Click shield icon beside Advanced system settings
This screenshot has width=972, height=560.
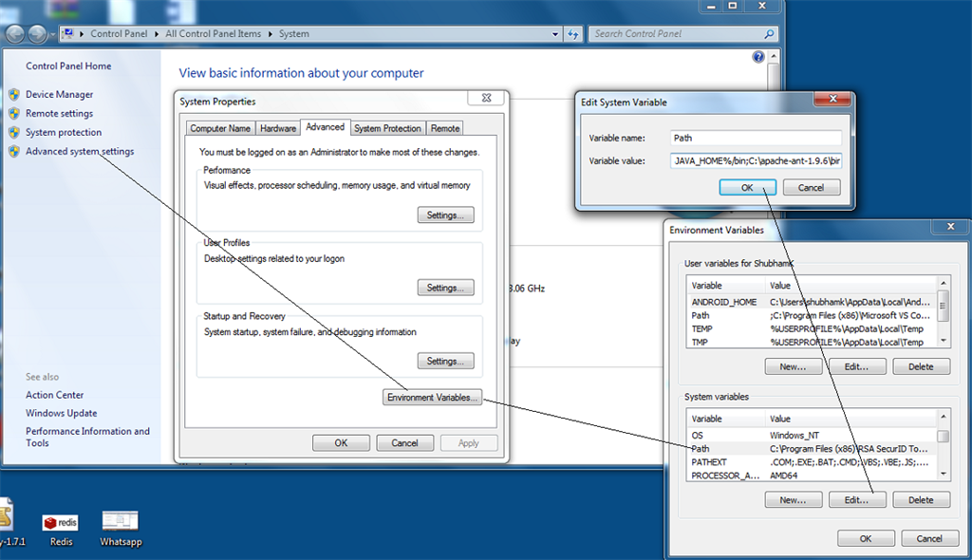13,151
